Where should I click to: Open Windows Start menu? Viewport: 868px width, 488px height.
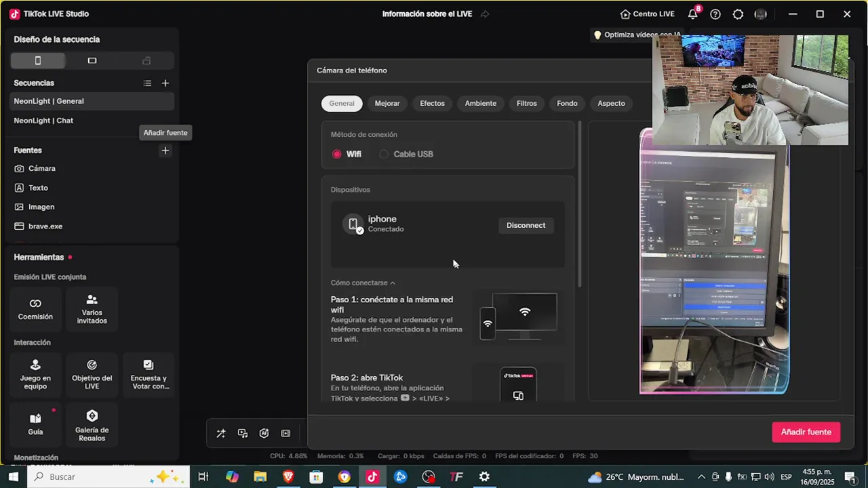tap(14, 477)
